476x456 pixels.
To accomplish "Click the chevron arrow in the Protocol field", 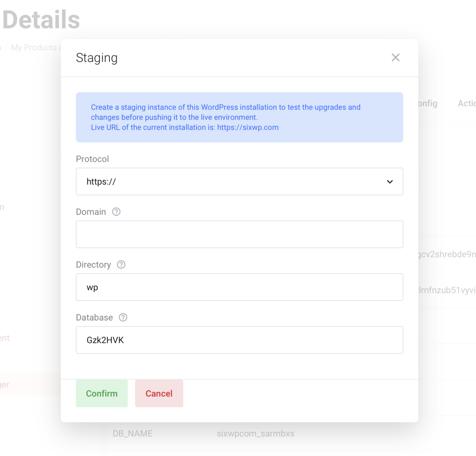I will (x=390, y=182).
